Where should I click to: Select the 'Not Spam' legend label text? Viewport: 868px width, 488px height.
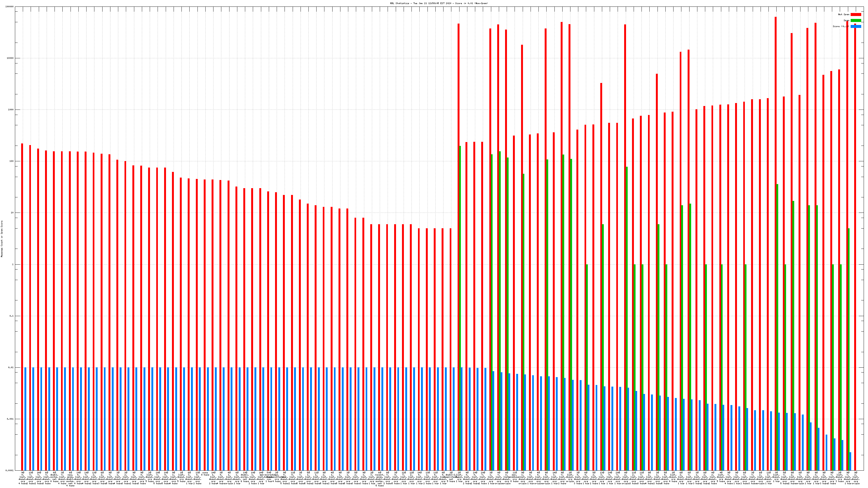coord(844,14)
